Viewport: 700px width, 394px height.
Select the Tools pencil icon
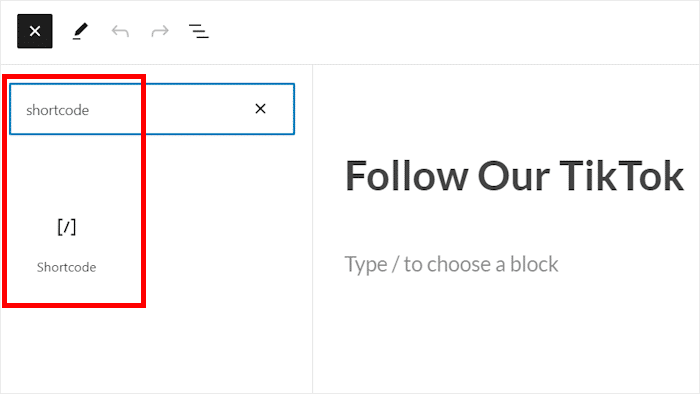tap(80, 31)
